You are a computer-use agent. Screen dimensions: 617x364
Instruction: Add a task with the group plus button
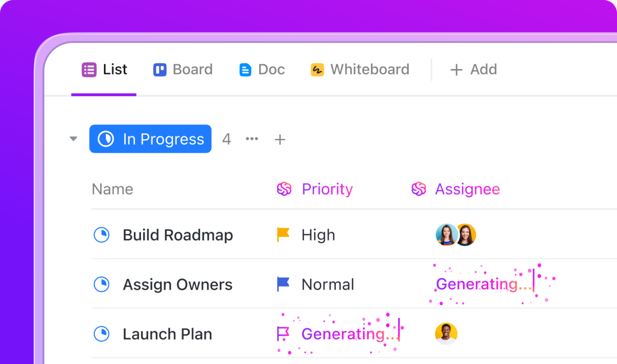pyautogui.click(x=280, y=140)
